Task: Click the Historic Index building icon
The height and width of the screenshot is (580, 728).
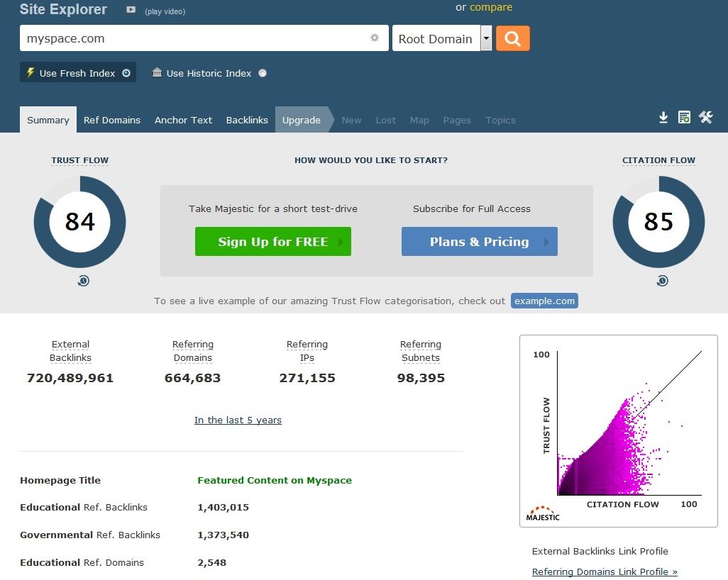Action: click(158, 72)
